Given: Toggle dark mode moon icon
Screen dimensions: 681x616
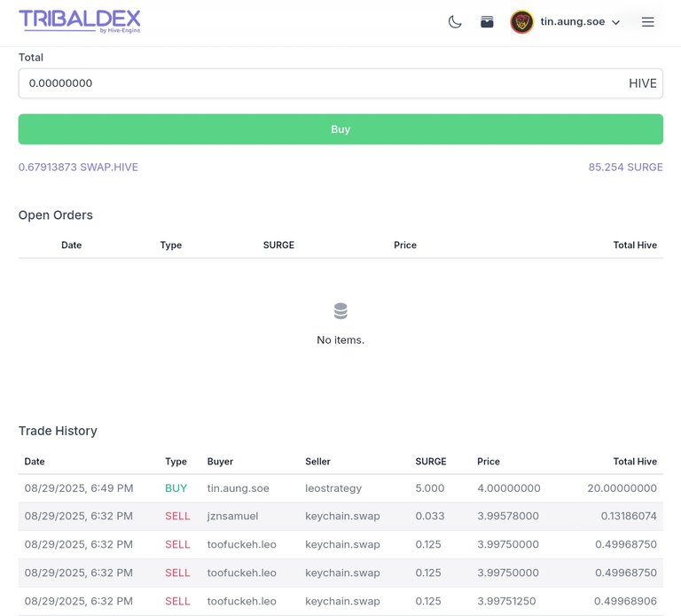Looking at the screenshot, I should click(x=455, y=21).
